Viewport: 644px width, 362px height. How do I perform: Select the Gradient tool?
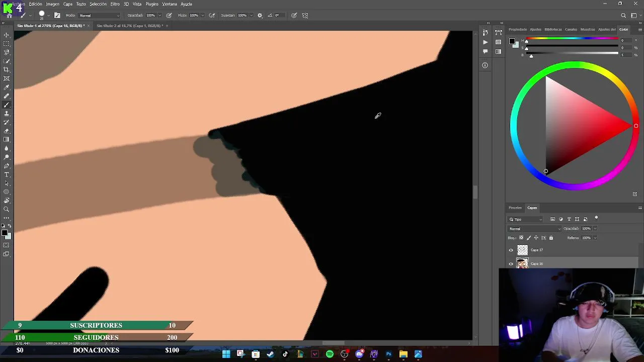point(7,140)
